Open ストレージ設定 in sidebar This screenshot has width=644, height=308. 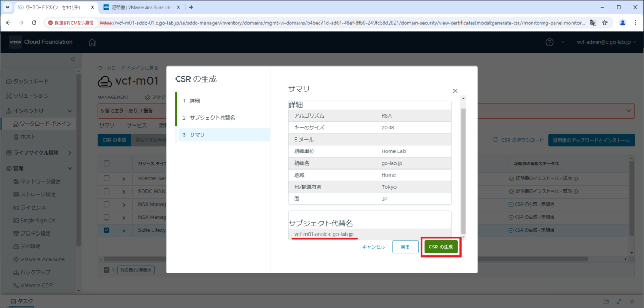click(x=39, y=194)
